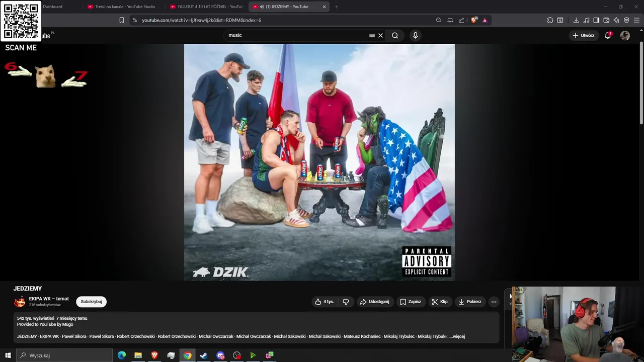Open Steam from the taskbar
Image resolution: width=644 pixels, height=362 pixels.
pyautogui.click(x=204, y=355)
